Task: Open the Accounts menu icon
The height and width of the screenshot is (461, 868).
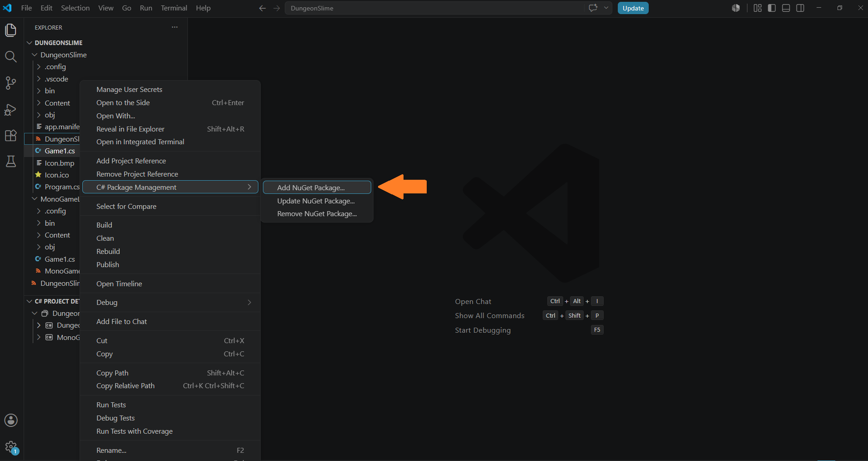Action: 10,420
